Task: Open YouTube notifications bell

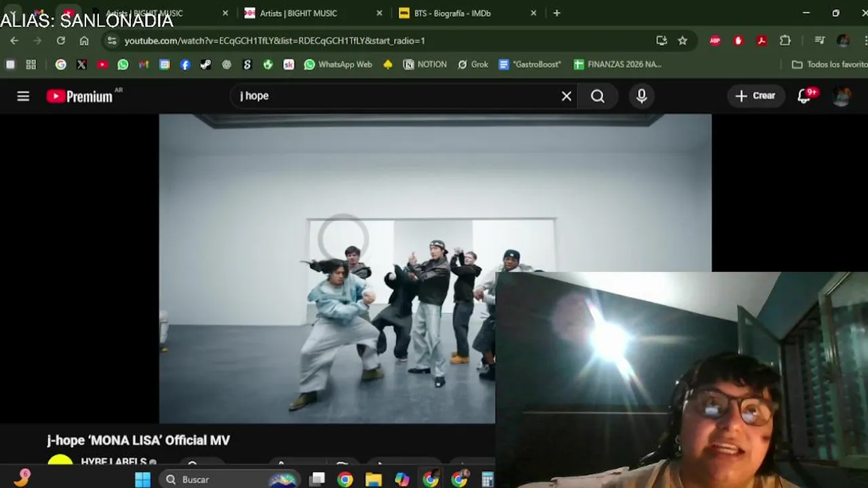Action: coord(804,96)
